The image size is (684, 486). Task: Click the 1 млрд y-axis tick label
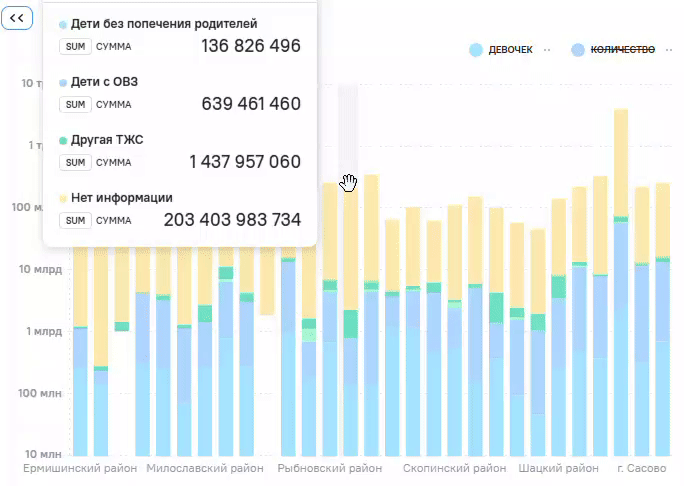click(x=44, y=331)
